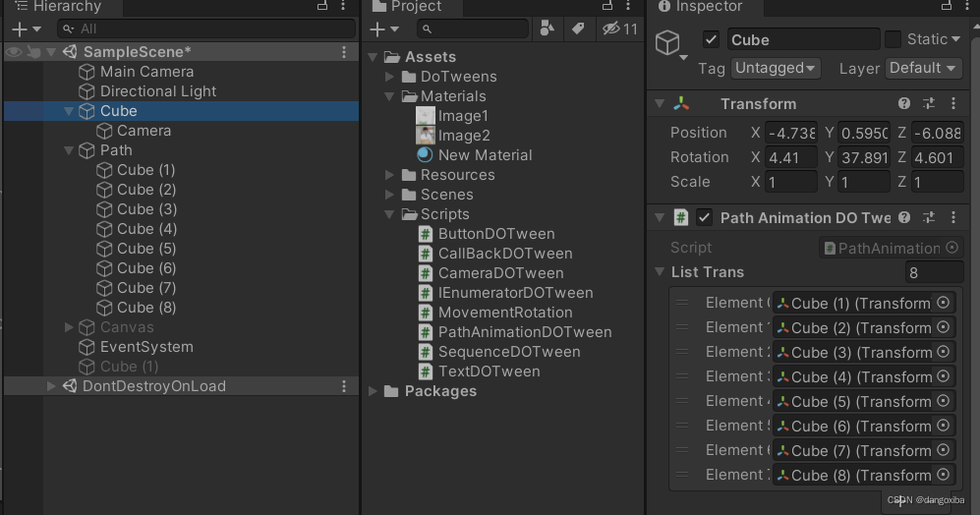Open the Tag Untagged dropdown
This screenshot has height=515, width=980.
pyautogui.click(x=775, y=68)
